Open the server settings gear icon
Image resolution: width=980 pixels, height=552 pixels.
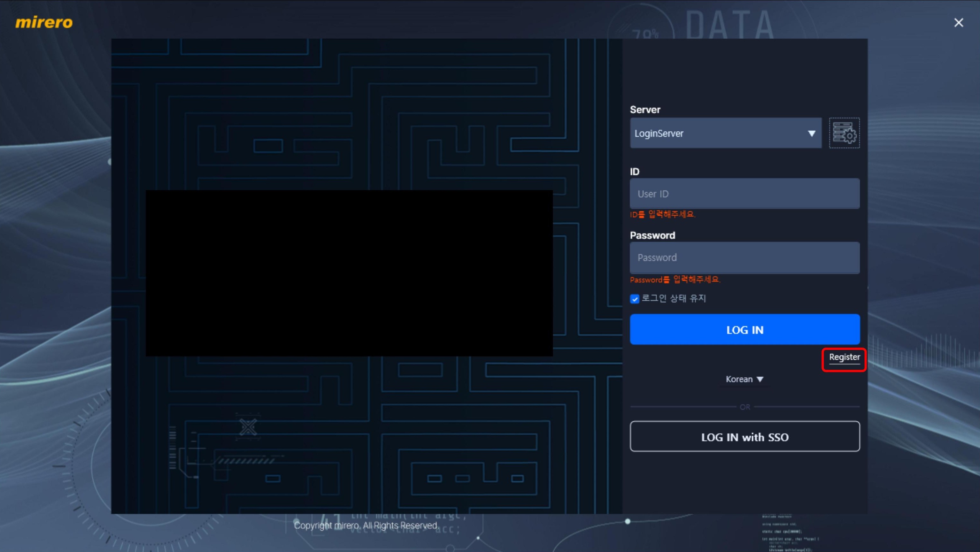point(844,133)
